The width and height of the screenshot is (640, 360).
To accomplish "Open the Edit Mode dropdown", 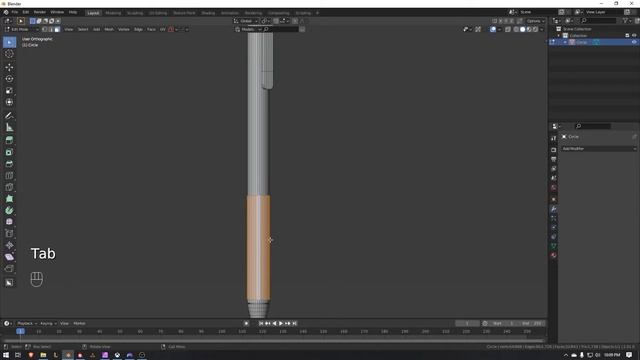I will [22, 29].
